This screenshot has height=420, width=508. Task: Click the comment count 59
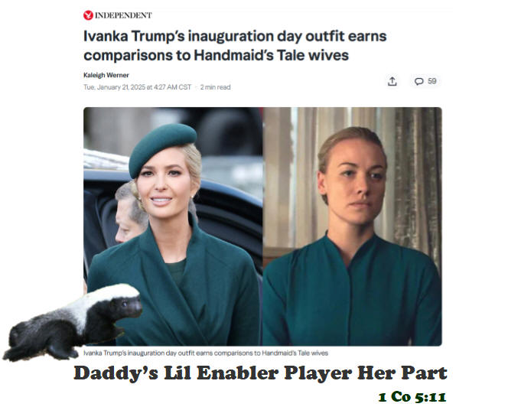click(431, 81)
